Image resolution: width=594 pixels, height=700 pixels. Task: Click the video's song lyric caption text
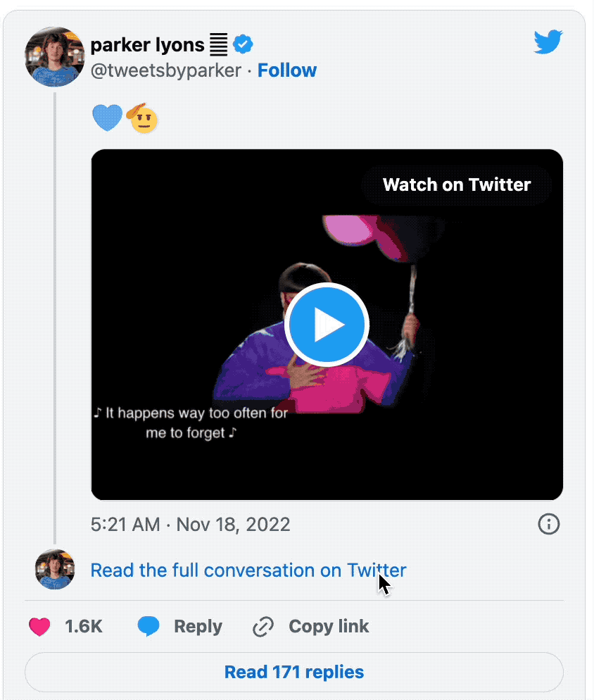pyautogui.click(x=191, y=423)
